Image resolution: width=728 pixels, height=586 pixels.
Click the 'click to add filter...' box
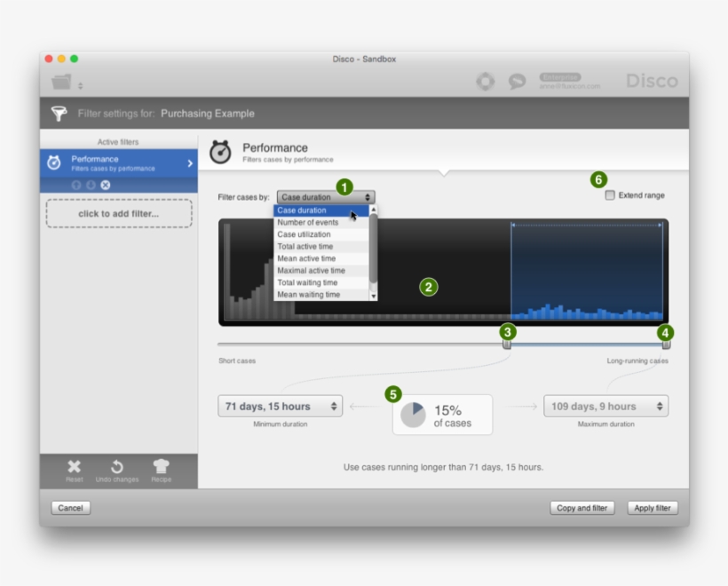coord(119,214)
